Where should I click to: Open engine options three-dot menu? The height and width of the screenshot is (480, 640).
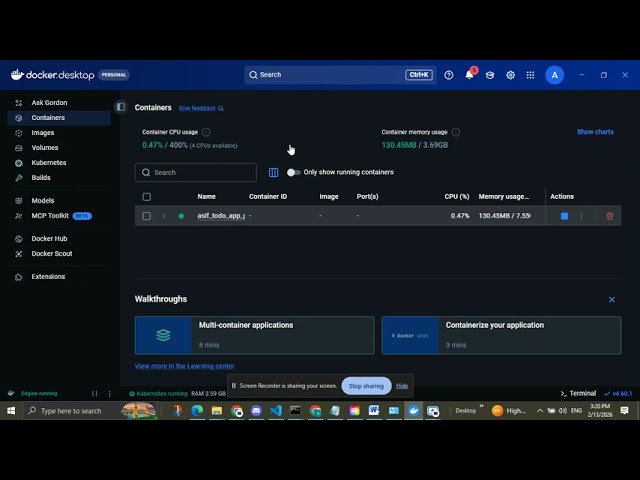point(109,393)
